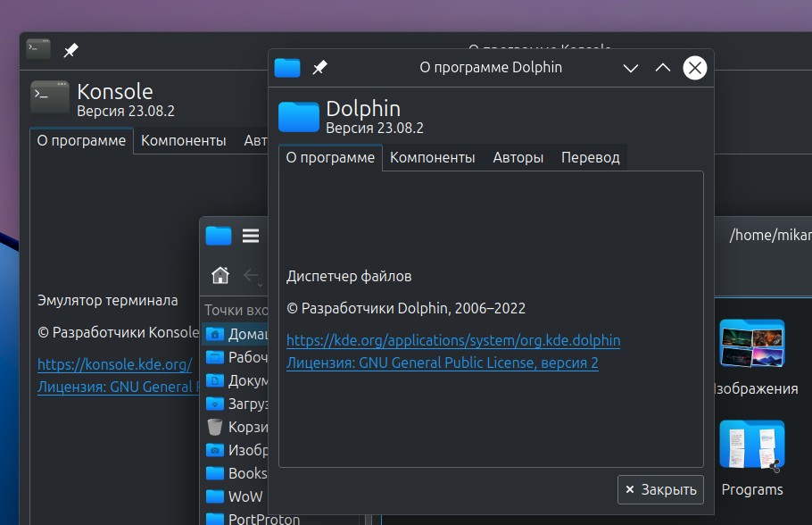Select the WoW place in sidebar
This screenshot has width=812, height=525.
click(x=236, y=496)
